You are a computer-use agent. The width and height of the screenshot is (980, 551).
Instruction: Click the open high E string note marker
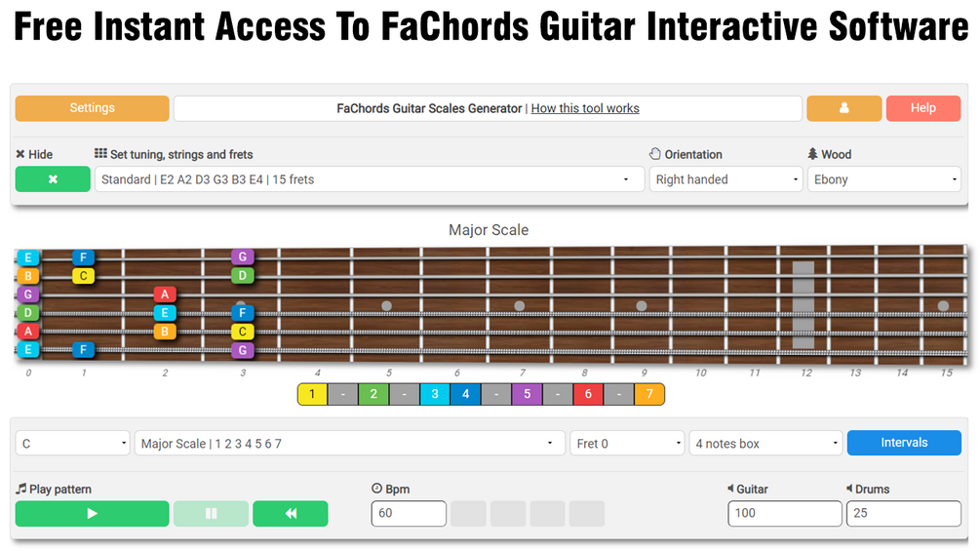pyautogui.click(x=28, y=257)
